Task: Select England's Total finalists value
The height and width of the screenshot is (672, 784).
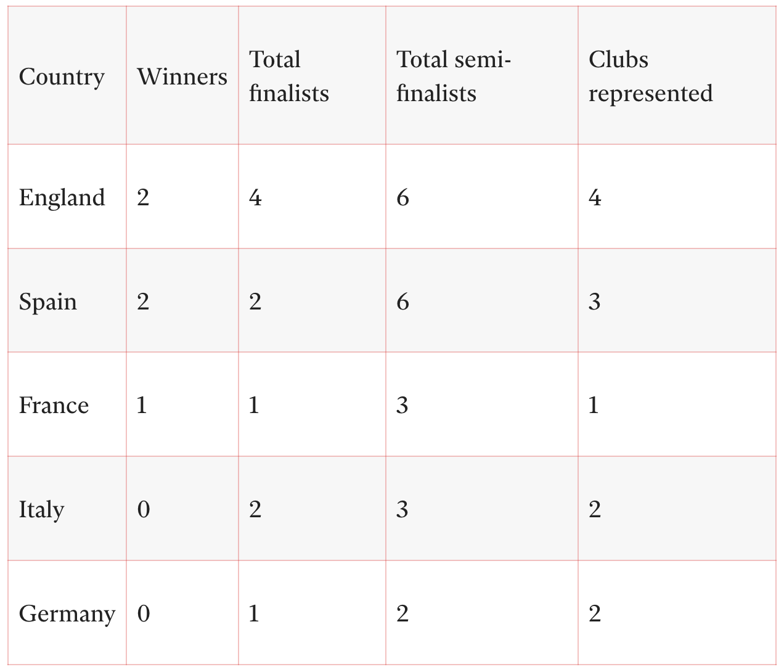Action: 255,198
